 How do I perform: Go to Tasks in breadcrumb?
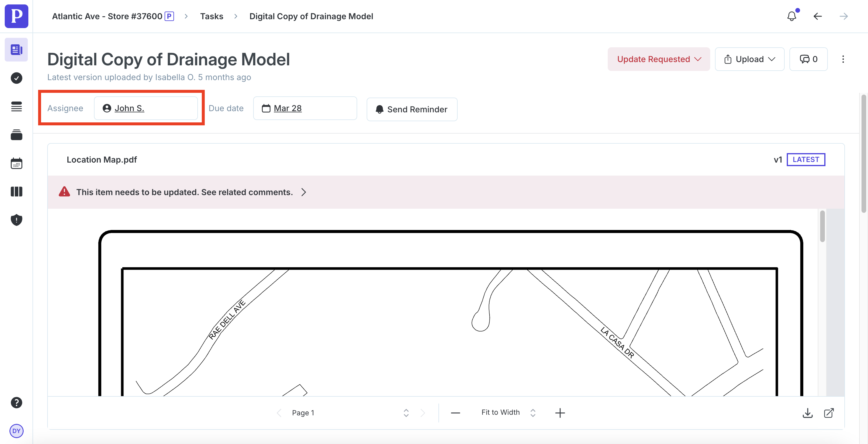coord(212,16)
